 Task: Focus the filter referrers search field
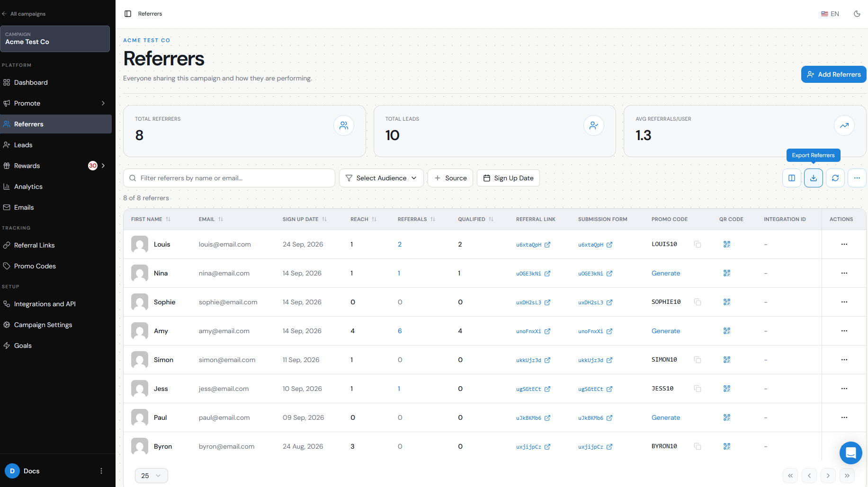tap(229, 178)
